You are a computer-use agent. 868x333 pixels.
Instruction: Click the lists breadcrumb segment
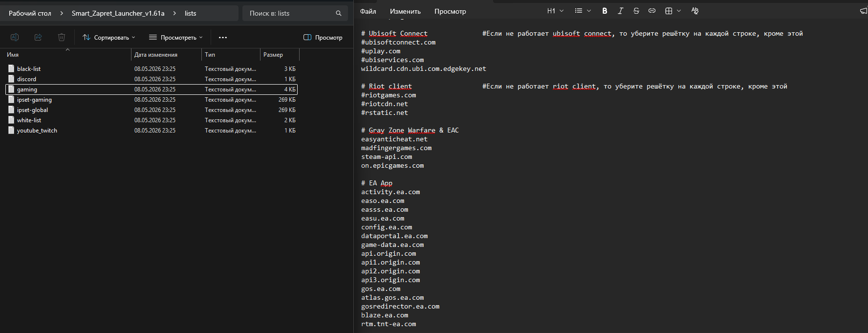tap(190, 13)
